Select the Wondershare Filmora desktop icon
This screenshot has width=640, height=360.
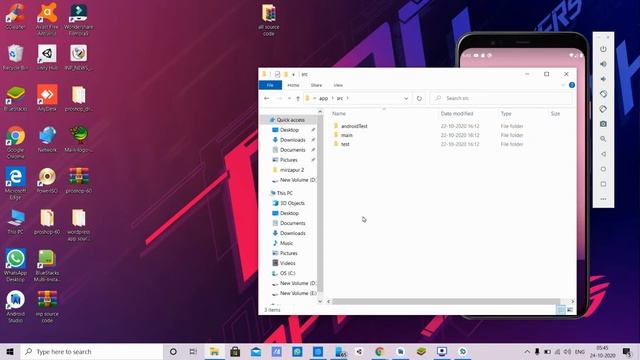tap(78, 20)
